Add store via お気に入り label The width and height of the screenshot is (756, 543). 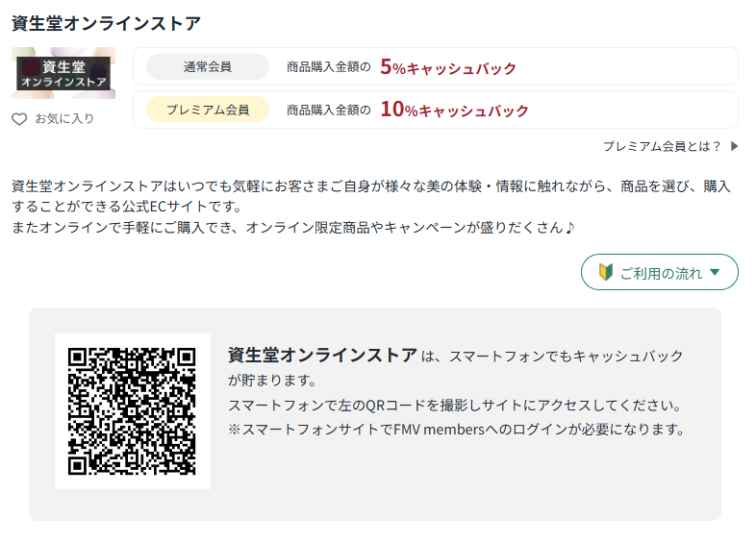[64, 118]
